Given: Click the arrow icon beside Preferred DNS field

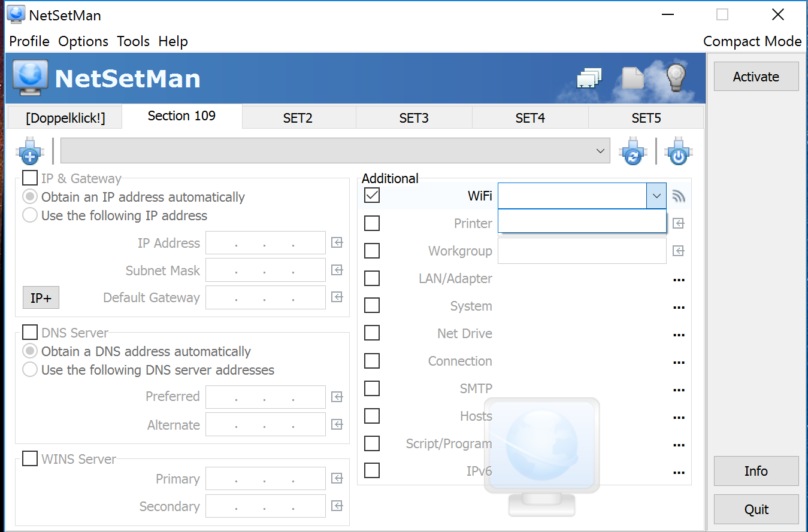Looking at the screenshot, I should point(337,397).
